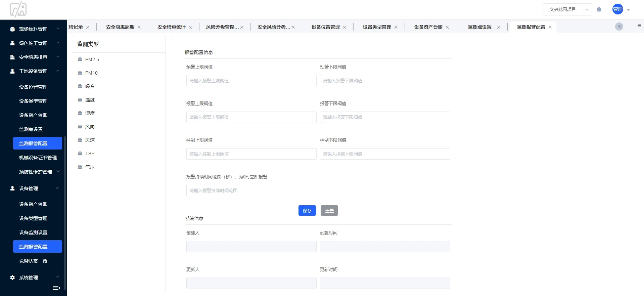Close the 监测点设置 tab
This screenshot has width=644, height=296.
pyautogui.click(x=499, y=27)
